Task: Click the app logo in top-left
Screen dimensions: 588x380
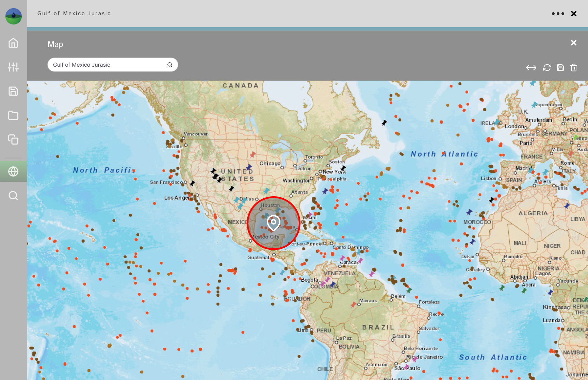Action: click(x=14, y=16)
